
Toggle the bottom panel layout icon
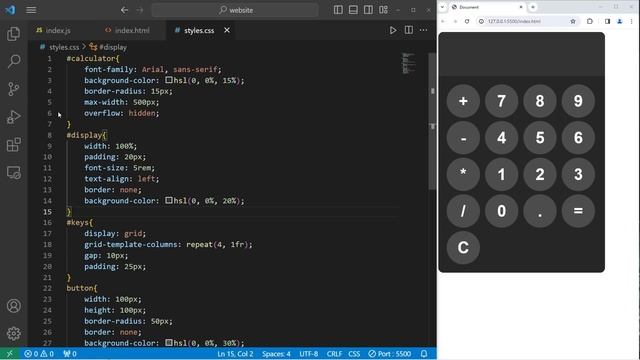pos(353,10)
